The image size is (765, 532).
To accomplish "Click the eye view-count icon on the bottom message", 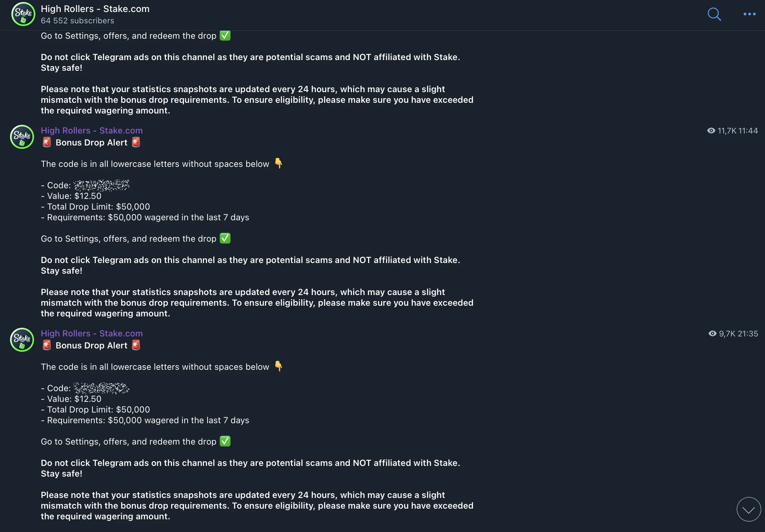I will pyautogui.click(x=713, y=333).
